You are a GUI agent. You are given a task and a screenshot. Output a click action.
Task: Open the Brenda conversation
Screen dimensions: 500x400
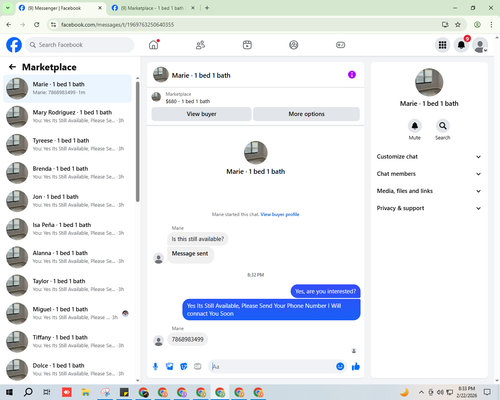67,173
